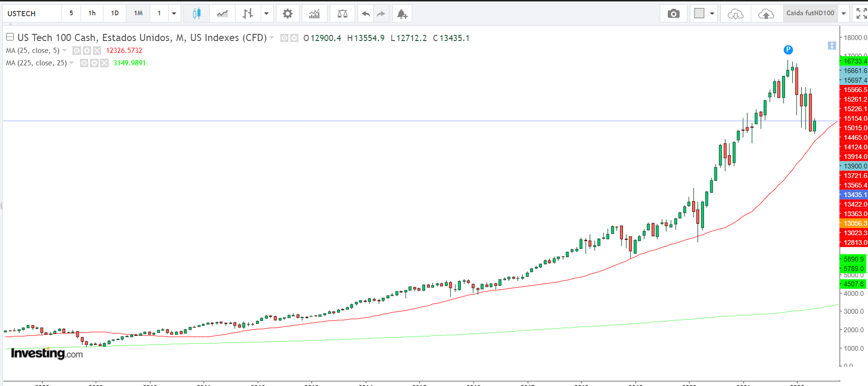Click the Caida futND100 chart name button

click(810, 13)
